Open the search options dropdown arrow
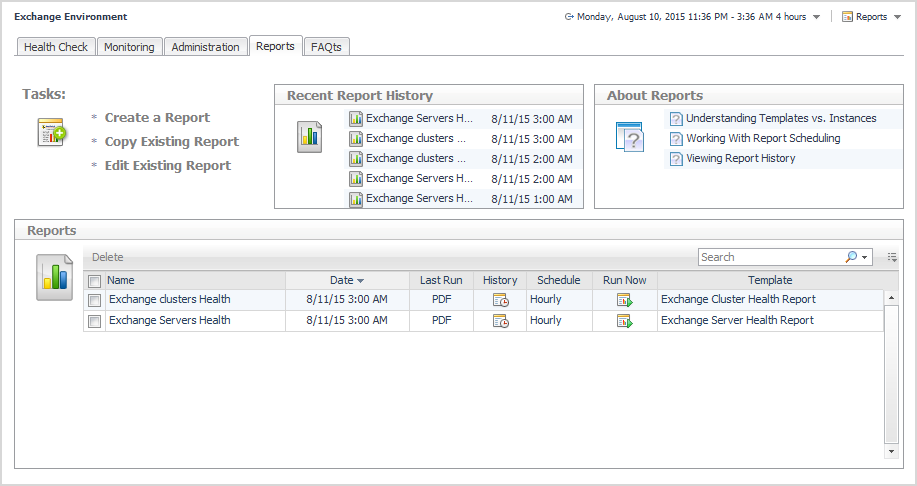The image size is (917, 486). coord(864,258)
